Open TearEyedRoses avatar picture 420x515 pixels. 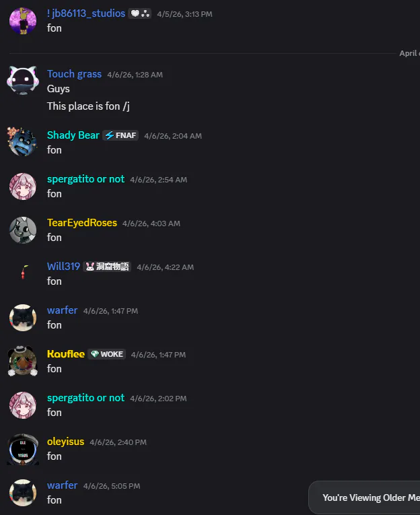[23, 230]
